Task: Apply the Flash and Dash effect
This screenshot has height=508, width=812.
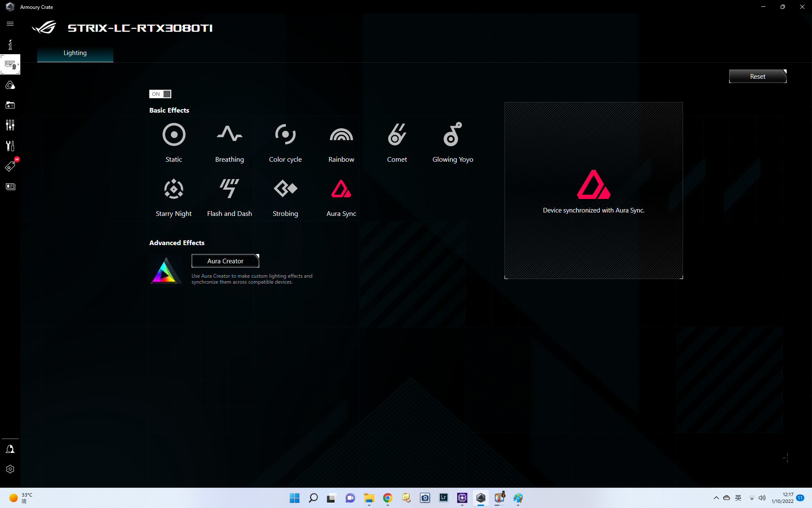Action: (230, 197)
